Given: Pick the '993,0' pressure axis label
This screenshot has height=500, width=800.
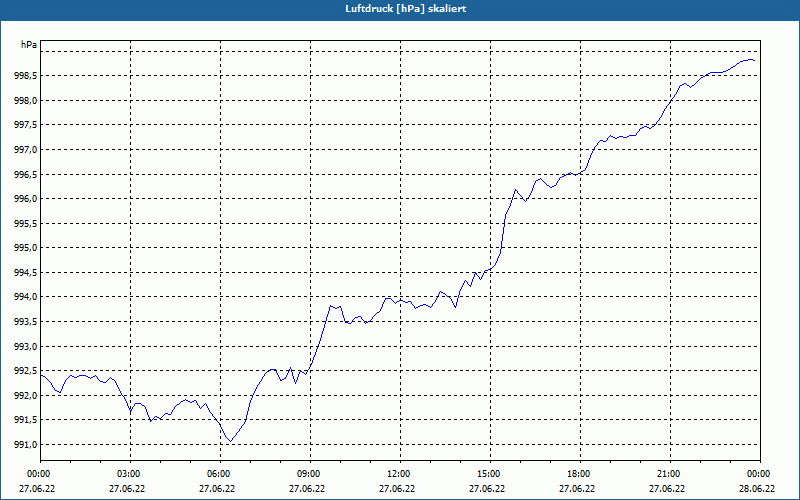Looking at the screenshot, I should click(x=27, y=346).
